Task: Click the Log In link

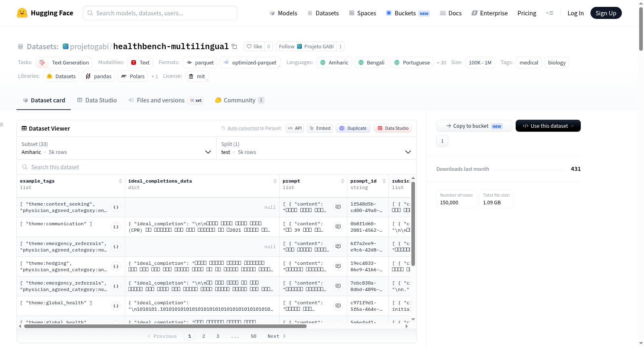Action: pos(576,13)
